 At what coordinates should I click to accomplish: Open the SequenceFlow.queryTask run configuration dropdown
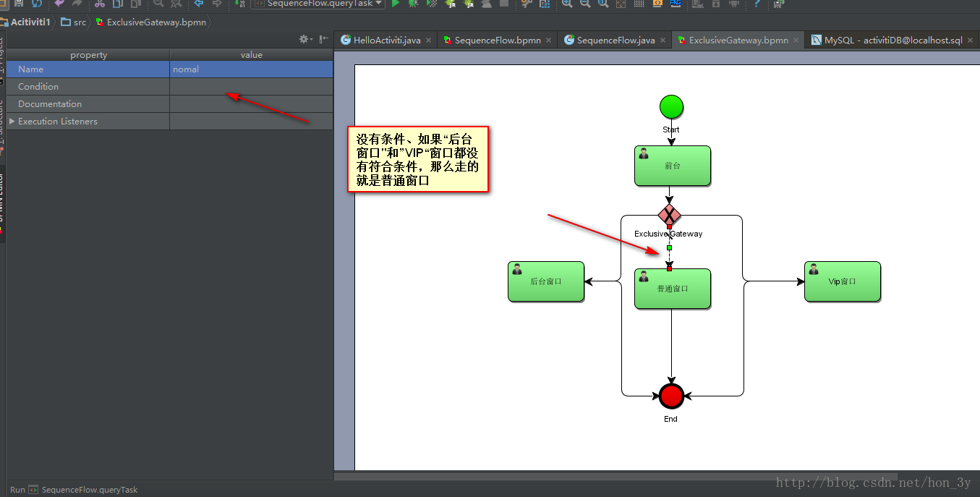click(x=318, y=4)
